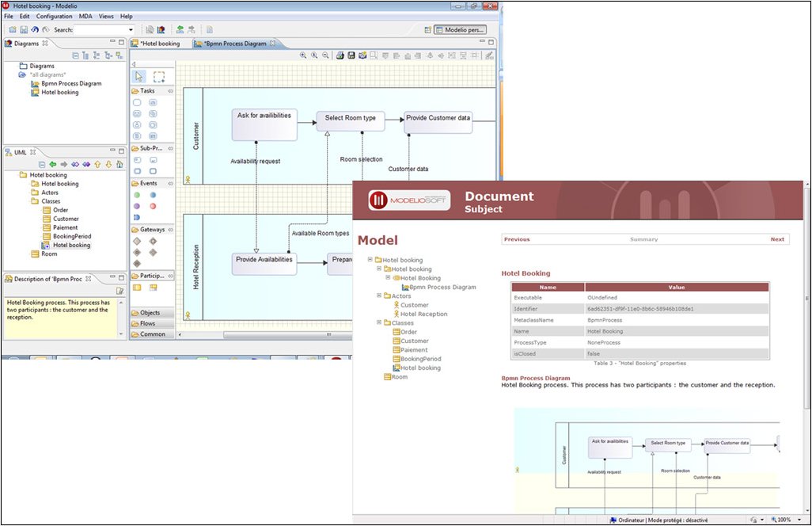Open the Search field dropdown arrow
This screenshot has height=526, width=812.
131,30
